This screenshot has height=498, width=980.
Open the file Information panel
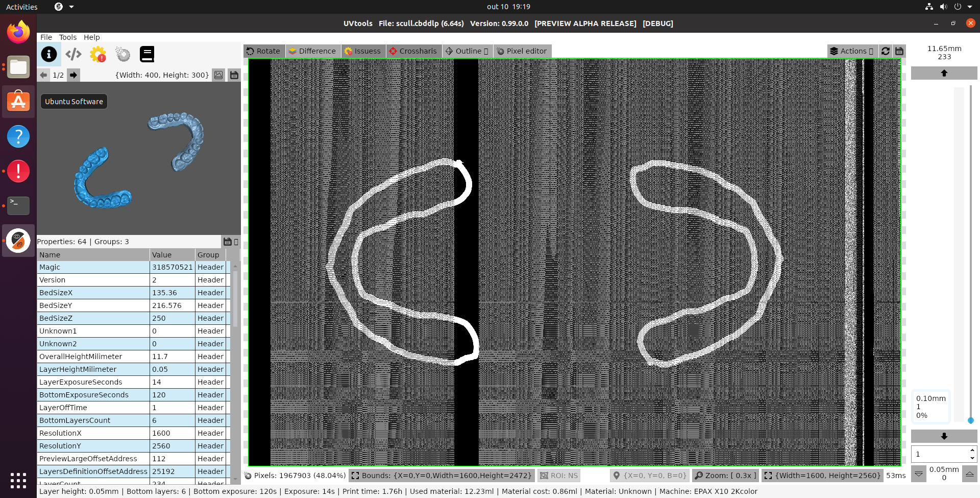coord(49,54)
